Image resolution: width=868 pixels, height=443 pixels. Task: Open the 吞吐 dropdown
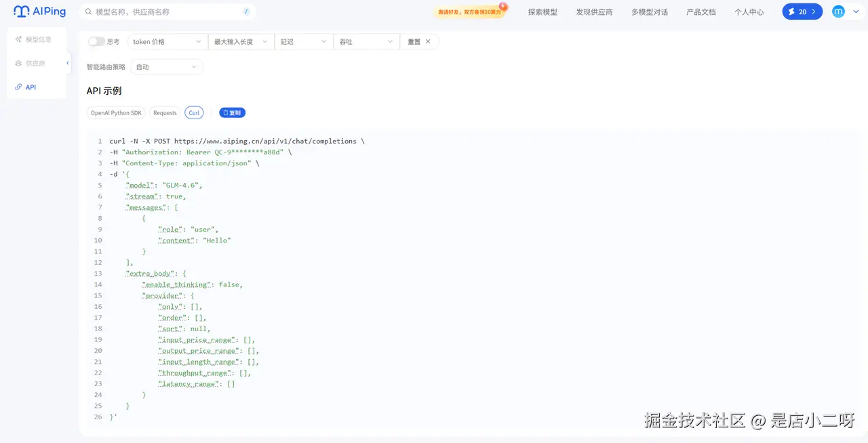(x=366, y=41)
